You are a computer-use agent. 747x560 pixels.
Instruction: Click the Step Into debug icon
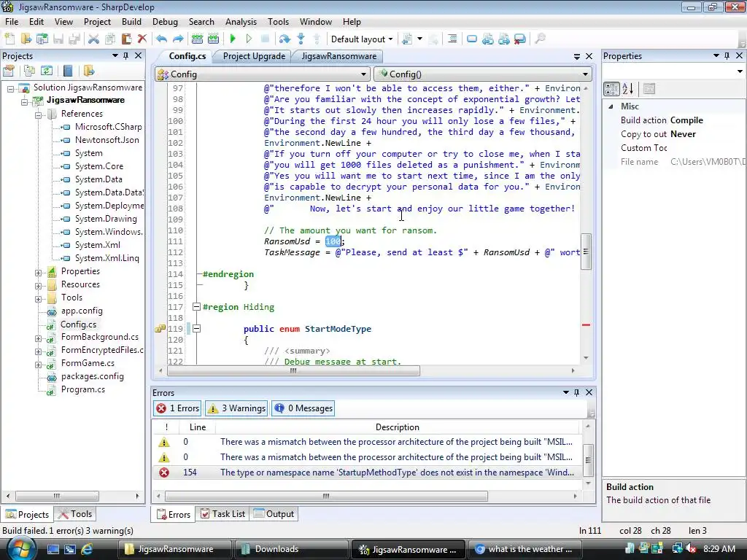301,39
